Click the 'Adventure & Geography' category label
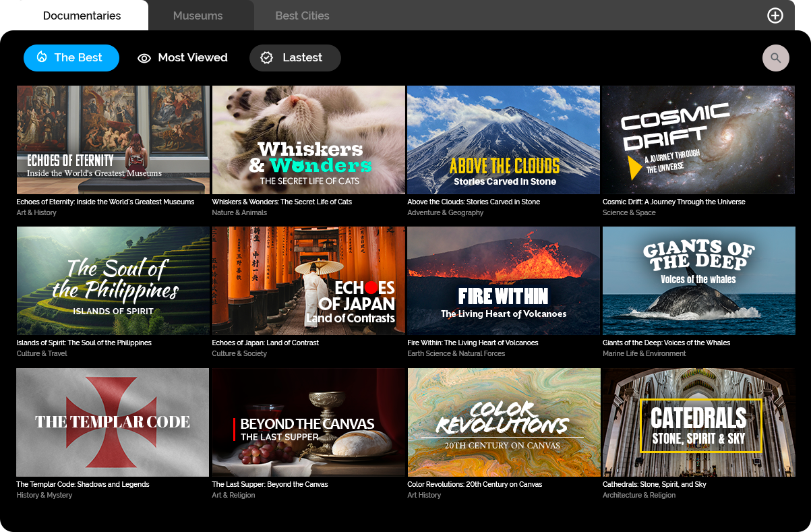Image resolution: width=811 pixels, height=532 pixels. pyautogui.click(x=446, y=212)
